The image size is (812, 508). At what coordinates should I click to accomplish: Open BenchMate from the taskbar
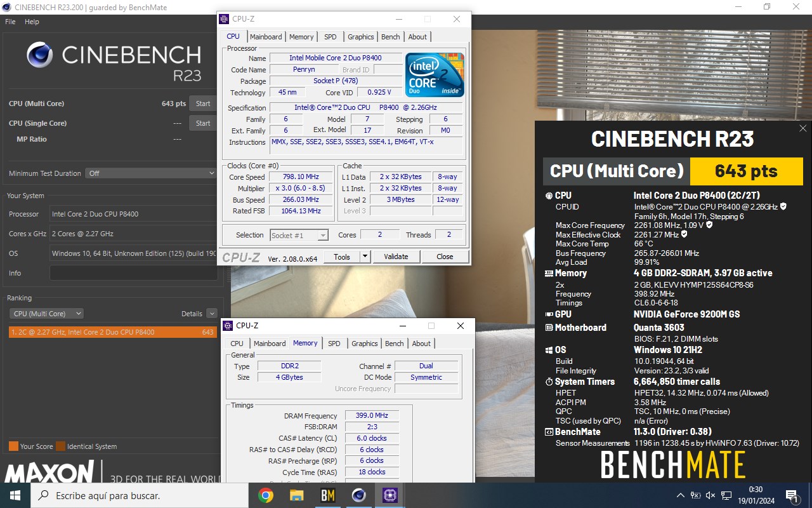click(328, 495)
